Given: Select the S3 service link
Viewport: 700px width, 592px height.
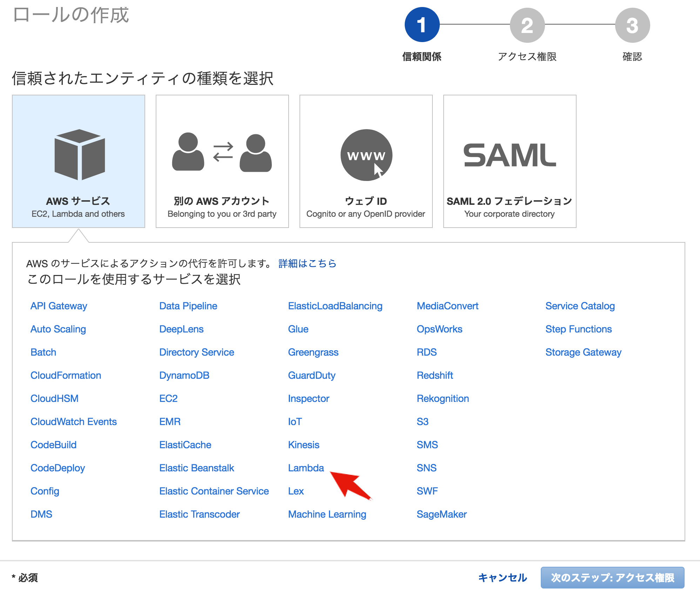Looking at the screenshot, I should (422, 422).
